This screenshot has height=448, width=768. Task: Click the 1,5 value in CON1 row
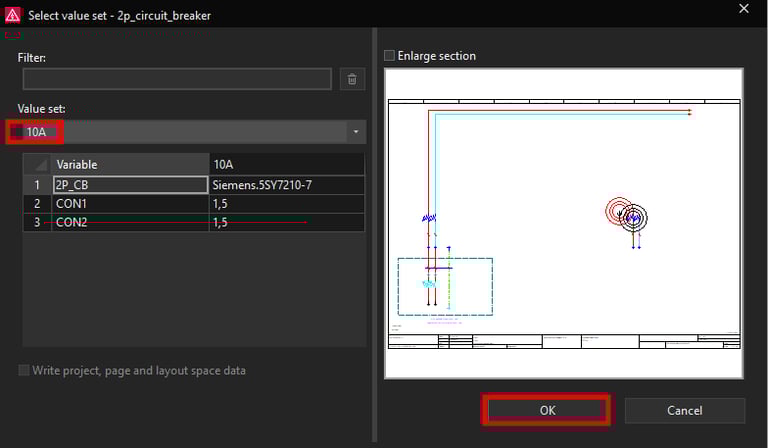coord(287,204)
